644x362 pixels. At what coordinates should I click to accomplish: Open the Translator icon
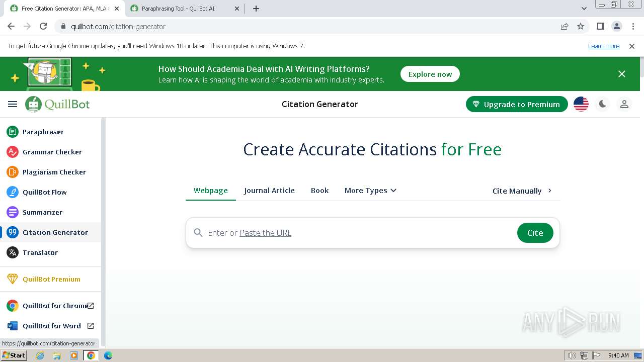point(13,252)
